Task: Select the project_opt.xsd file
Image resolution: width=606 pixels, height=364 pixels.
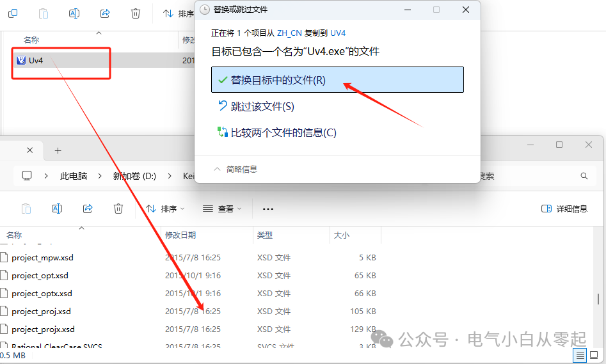Action: [40, 276]
